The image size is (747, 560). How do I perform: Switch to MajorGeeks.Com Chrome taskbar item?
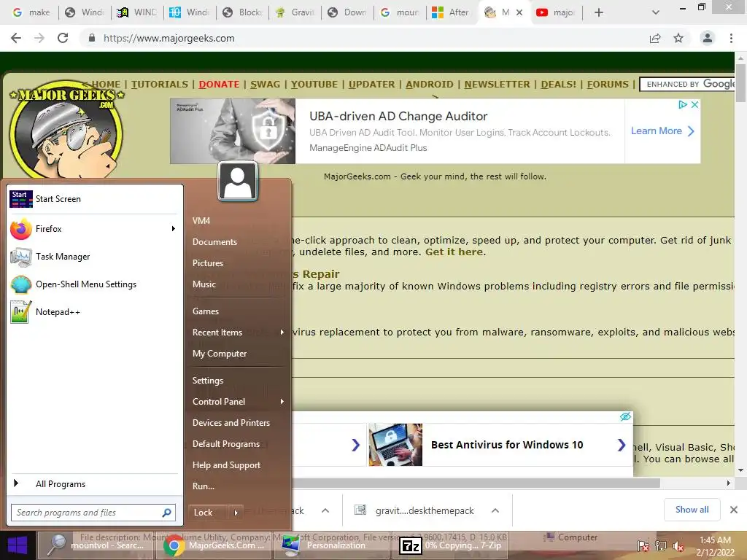click(214, 545)
